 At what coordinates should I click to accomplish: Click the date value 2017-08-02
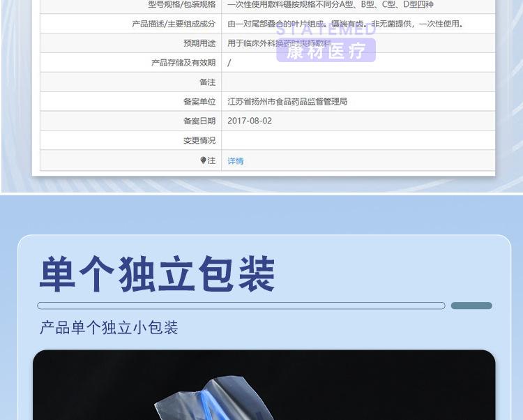pos(250,121)
